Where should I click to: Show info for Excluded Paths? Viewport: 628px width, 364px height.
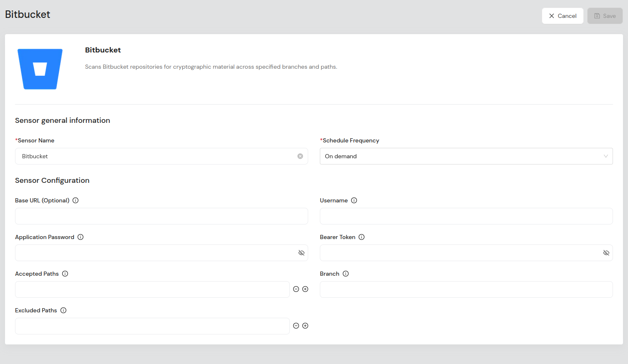click(x=63, y=310)
